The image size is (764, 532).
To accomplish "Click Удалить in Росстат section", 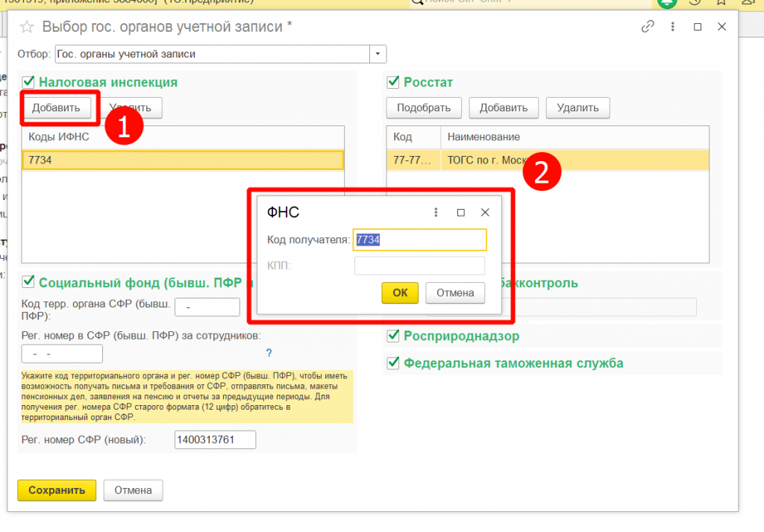I will (x=578, y=107).
